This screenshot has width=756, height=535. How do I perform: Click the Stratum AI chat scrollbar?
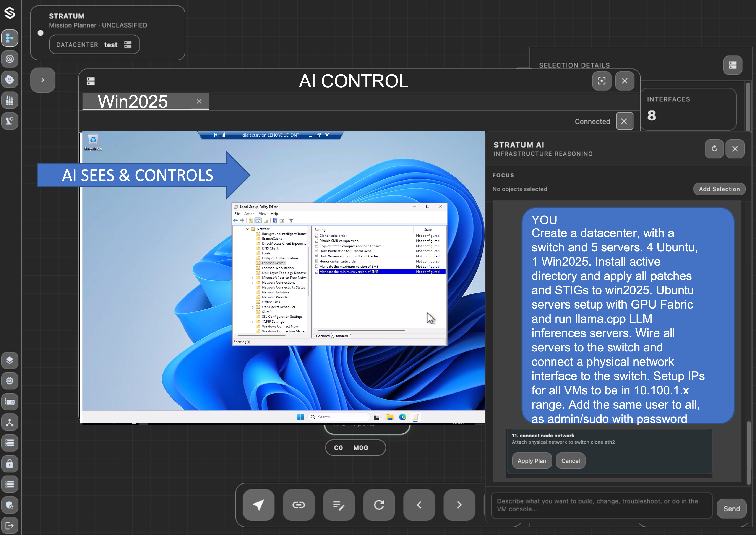click(748, 453)
